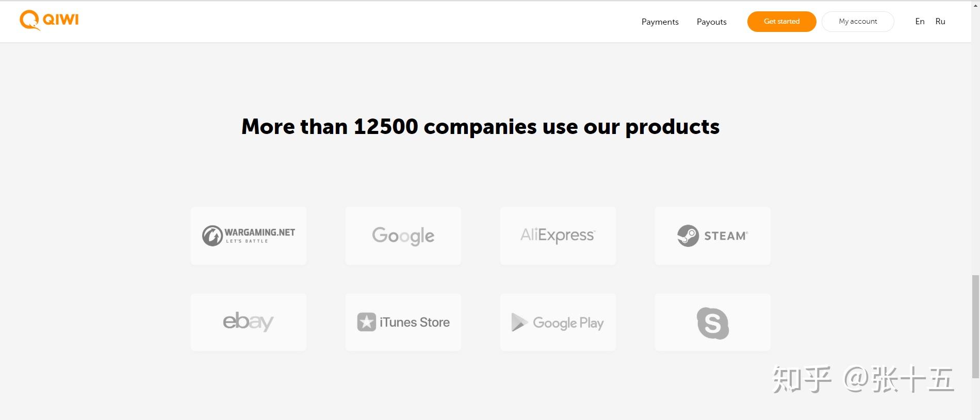
Task: Click the Steam logo tile
Action: tap(713, 236)
